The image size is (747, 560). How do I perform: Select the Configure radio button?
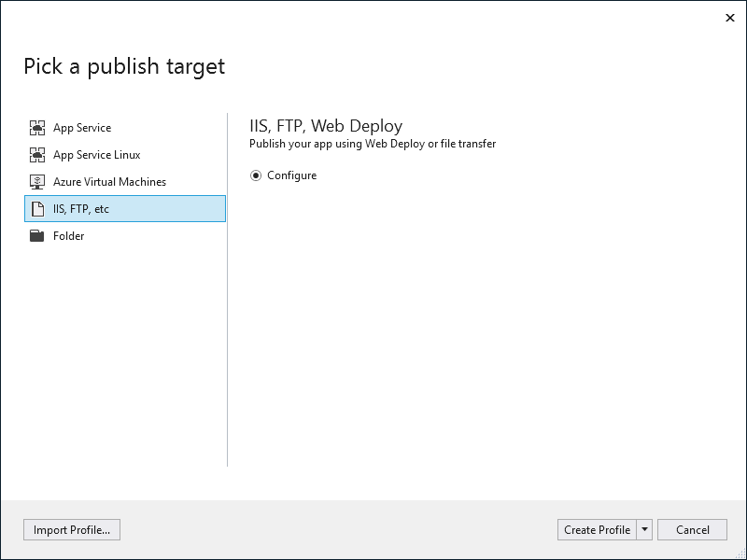coord(256,175)
